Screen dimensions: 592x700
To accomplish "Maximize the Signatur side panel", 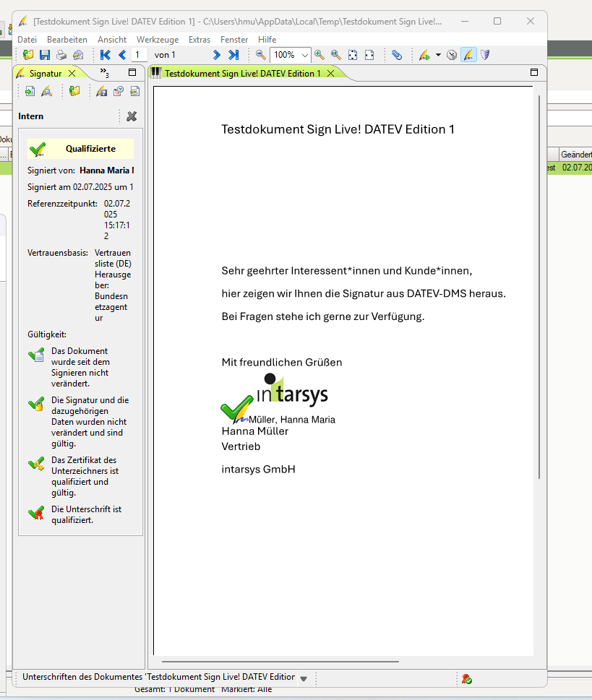I will [x=132, y=72].
